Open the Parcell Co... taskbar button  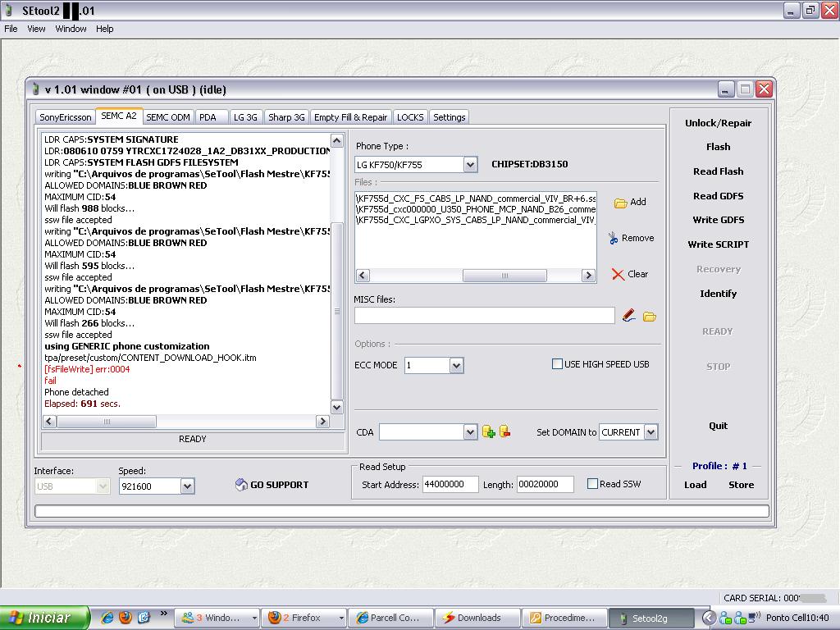[390, 618]
